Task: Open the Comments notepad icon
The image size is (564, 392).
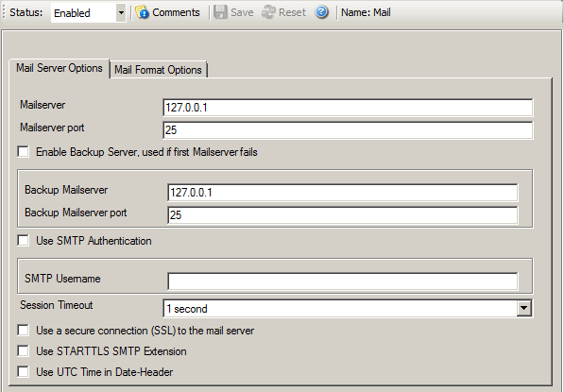Action: pos(142,12)
